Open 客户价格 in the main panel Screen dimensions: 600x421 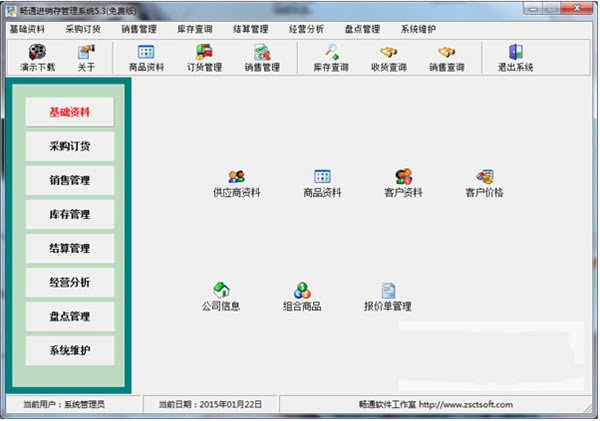(484, 184)
